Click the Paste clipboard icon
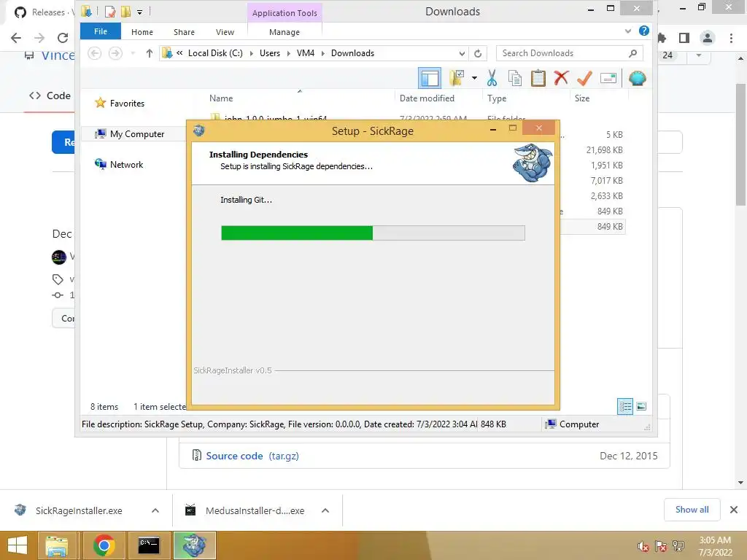This screenshot has width=747, height=560. coord(538,78)
